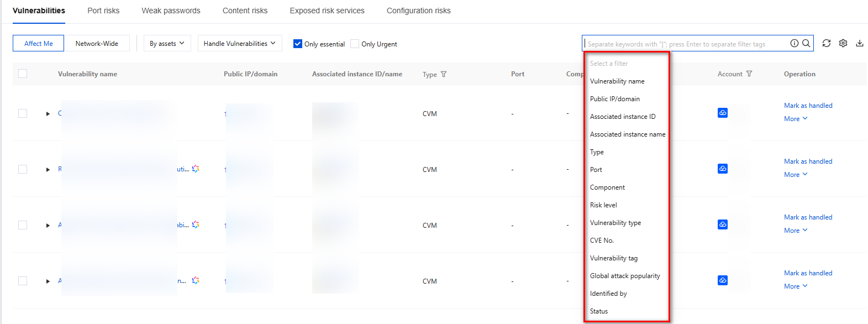The height and width of the screenshot is (324, 868).
Task: Click the Network-Wide button
Action: pyautogui.click(x=97, y=43)
